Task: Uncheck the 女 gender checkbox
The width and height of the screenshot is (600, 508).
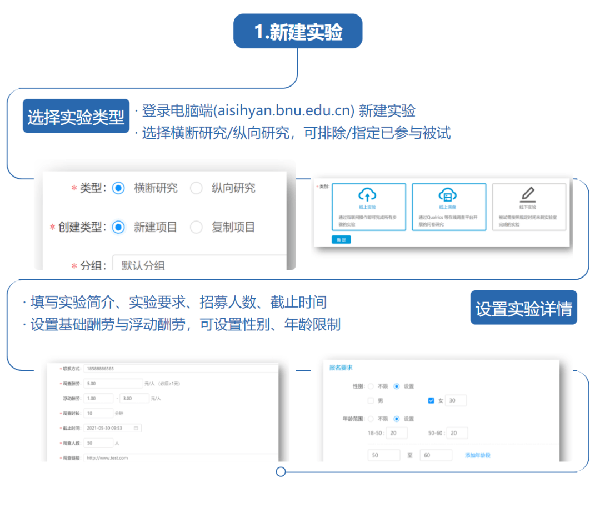Action: tap(430, 401)
